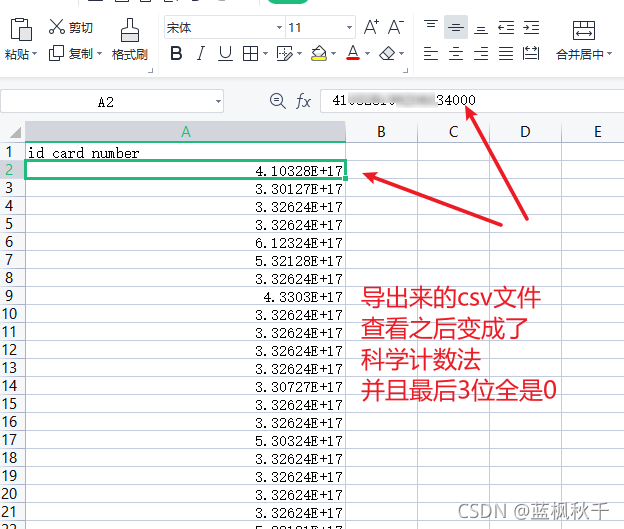Align text left horizontally
Screen dimensions: 624x529
coord(431,53)
